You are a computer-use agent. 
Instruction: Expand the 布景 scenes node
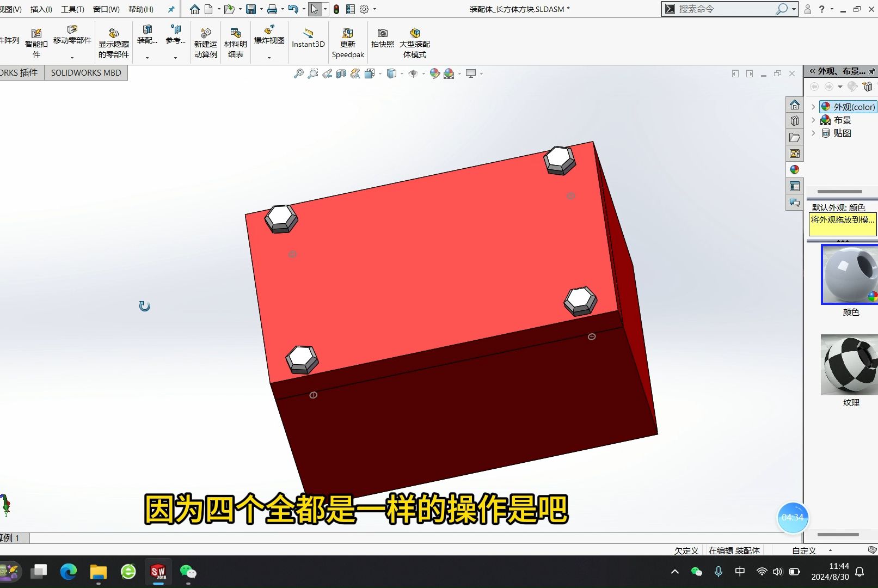[x=813, y=120]
